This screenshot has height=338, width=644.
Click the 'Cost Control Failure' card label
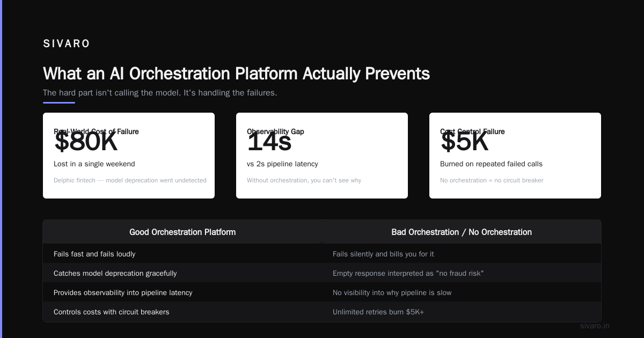coord(472,131)
